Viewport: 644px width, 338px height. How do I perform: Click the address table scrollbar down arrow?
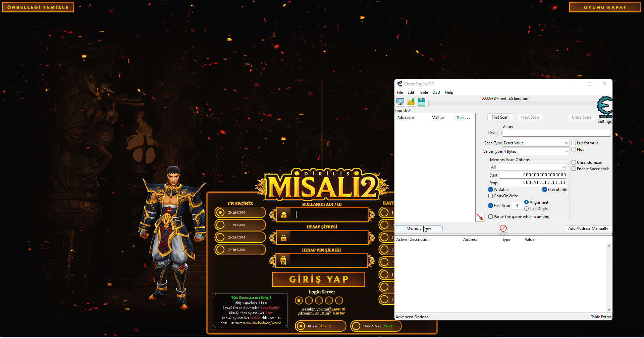pyautogui.click(x=609, y=310)
